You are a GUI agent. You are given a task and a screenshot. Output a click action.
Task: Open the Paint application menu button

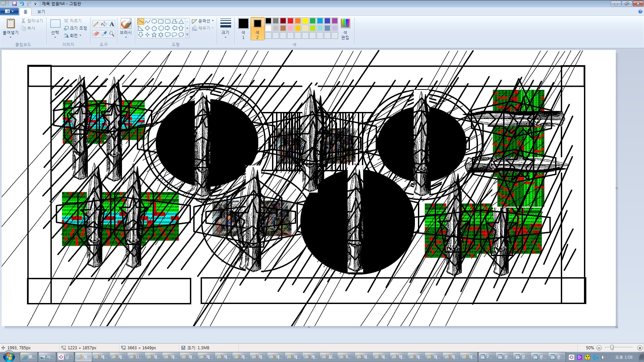click(9, 11)
